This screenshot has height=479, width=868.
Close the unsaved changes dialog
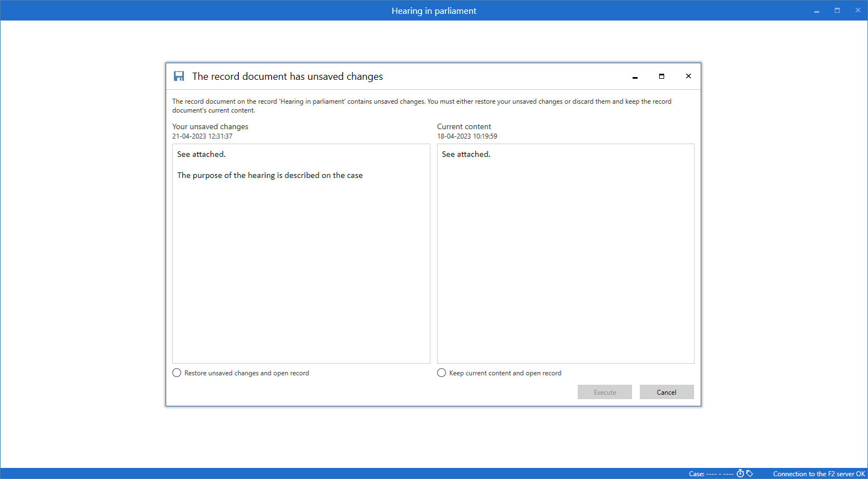point(688,77)
